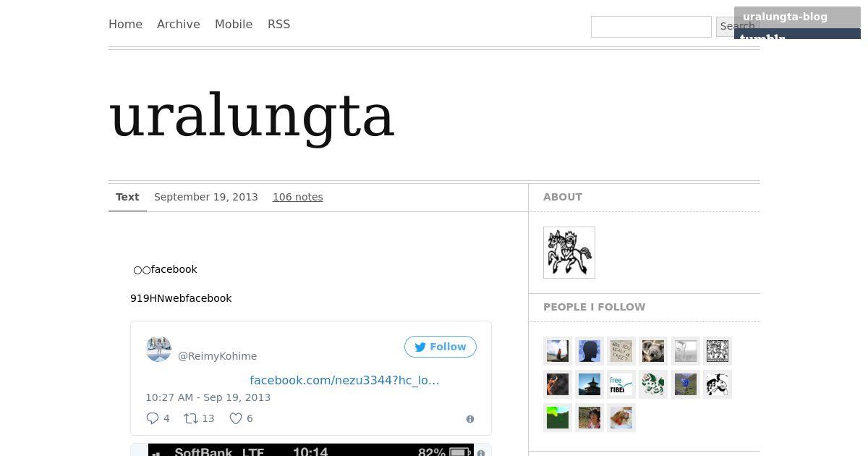Screen dimensions: 868x456
Task: Open the Free Tibet follower thumbnail
Action: [621, 384]
